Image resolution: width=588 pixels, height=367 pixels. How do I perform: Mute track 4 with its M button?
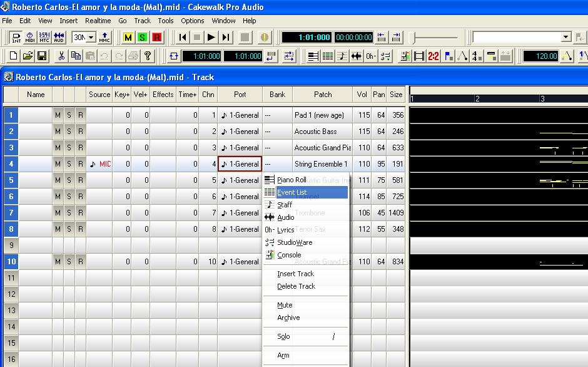pyautogui.click(x=58, y=164)
